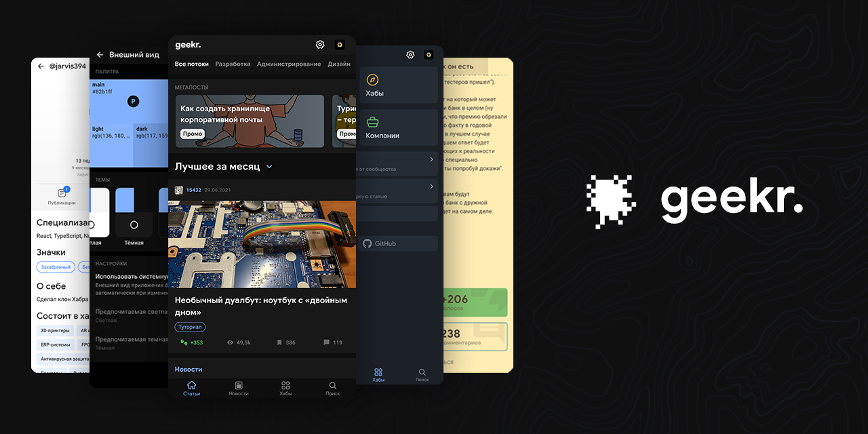Open the comments counter card showing 238
Screen dimensions: 868x434
475,337
